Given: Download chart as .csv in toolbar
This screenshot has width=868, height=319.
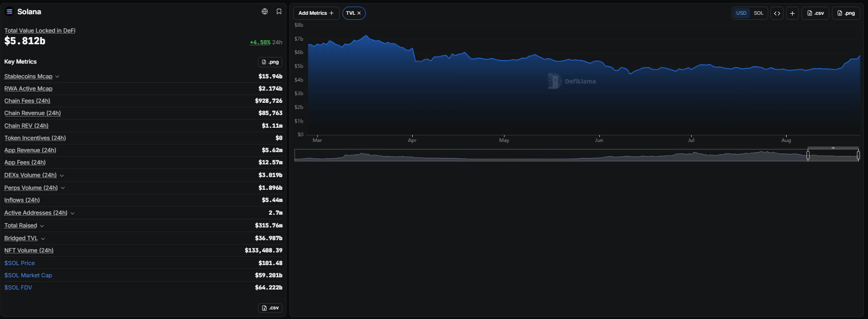Looking at the screenshot, I should pos(815,13).
